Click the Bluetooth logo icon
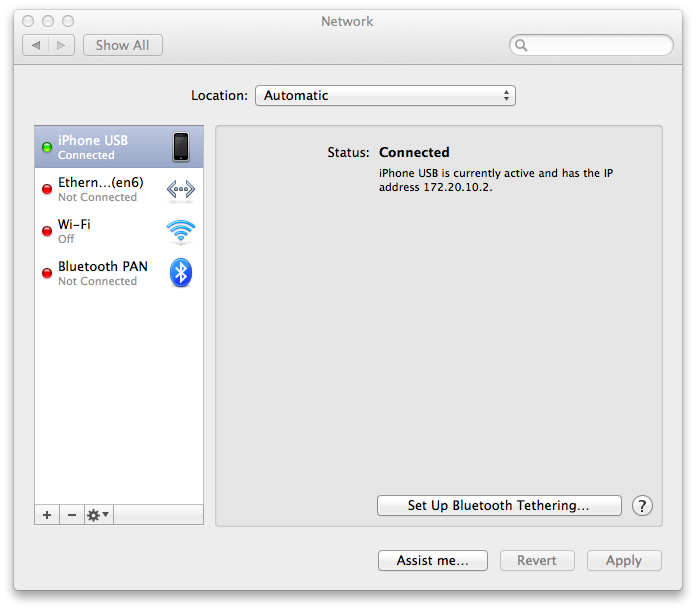The image size is (696, 610). (x=181, y=272)
